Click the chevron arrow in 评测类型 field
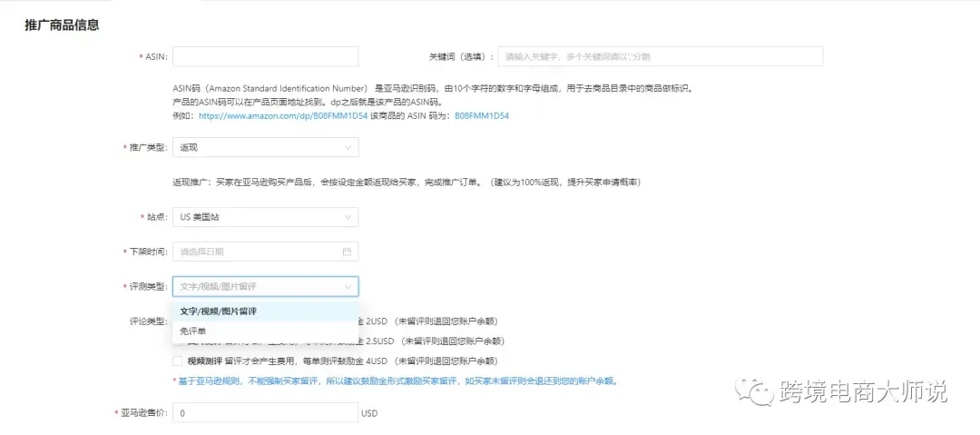The width and height of the screenshot is (980, 435). click(x=348, y=287)
